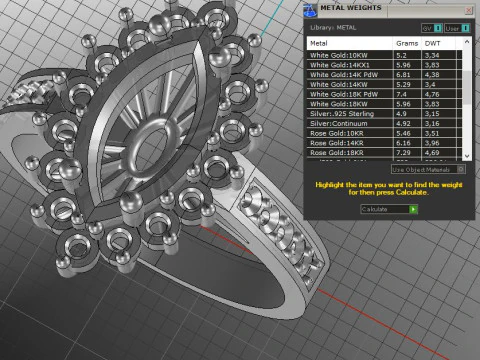Select the White Gold:18KW row
The width and height of the screenshot is (480, 360).
click(384, 104)
